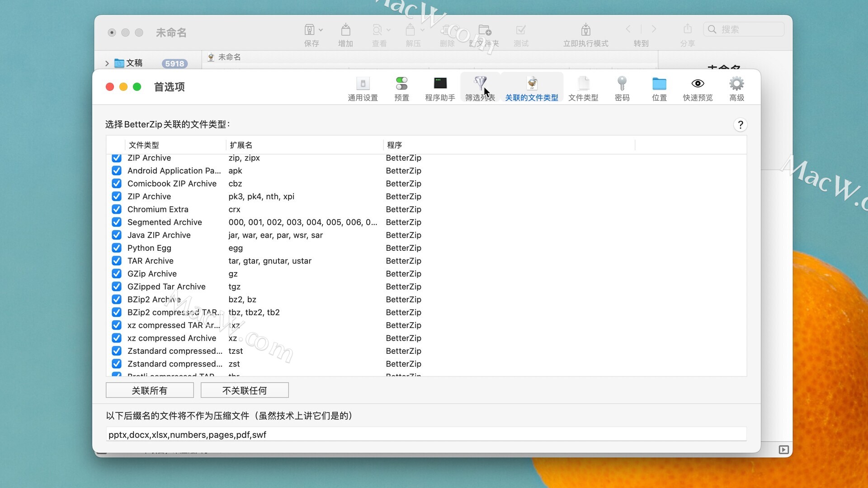Image resolution: width=868 pixels, height=488 pixels.
Task: Open the 通用设置 preferences pane
Action: coord(363,88)
